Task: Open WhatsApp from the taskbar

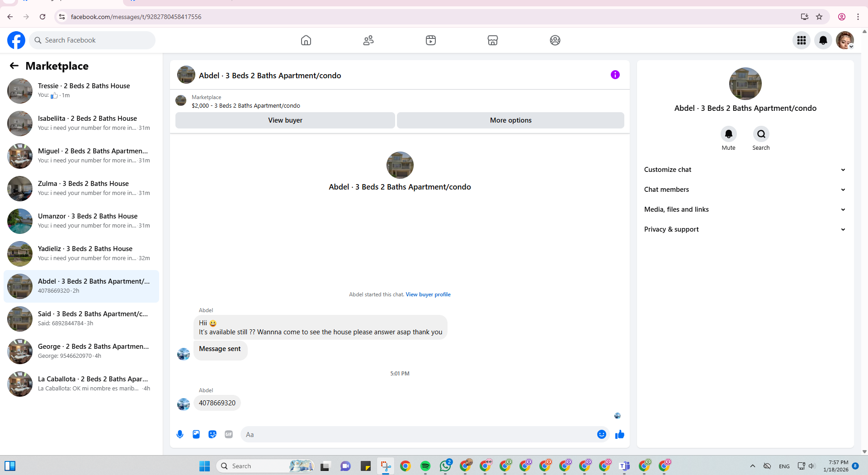Action: pyautogui.click(x=445, y=466)
